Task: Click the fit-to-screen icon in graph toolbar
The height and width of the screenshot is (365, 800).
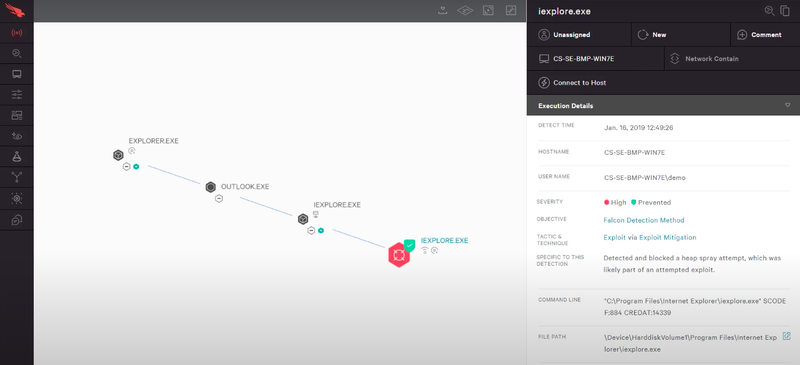Action: pos(488,10)
